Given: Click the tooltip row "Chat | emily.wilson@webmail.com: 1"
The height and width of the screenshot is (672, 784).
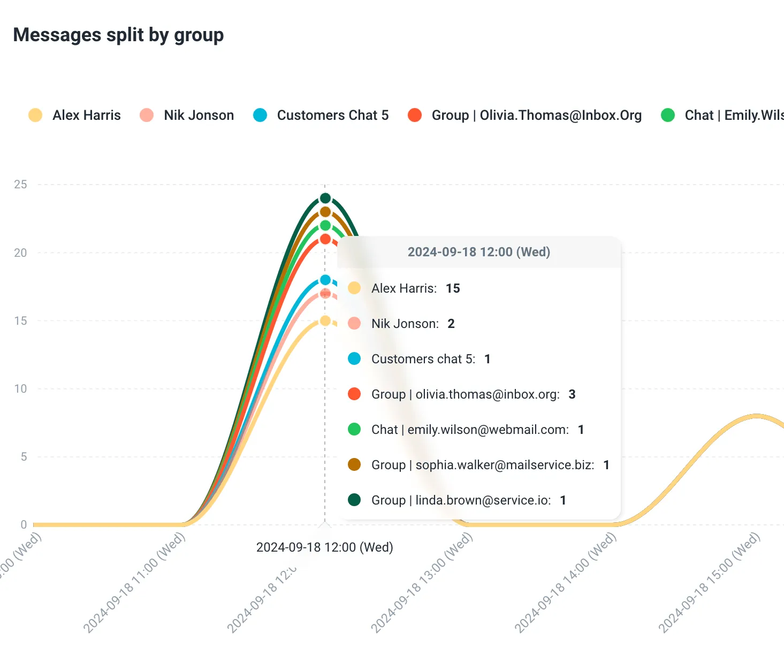Looking at the screenshot, I should tap(466, 430).
